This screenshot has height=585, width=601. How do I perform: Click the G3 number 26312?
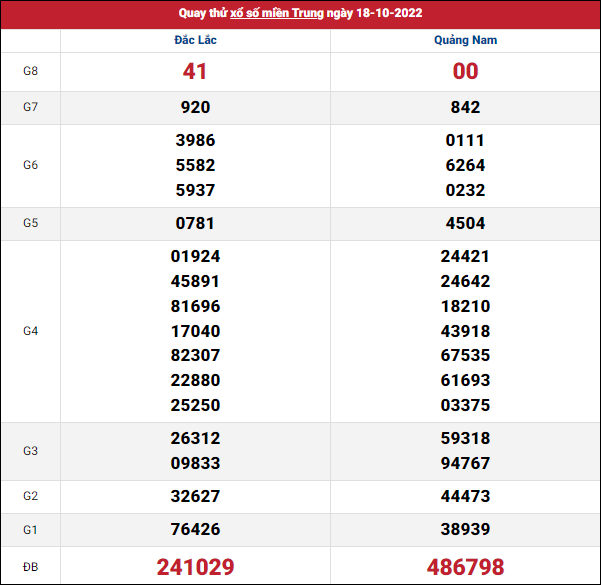(x=195, y=438)
